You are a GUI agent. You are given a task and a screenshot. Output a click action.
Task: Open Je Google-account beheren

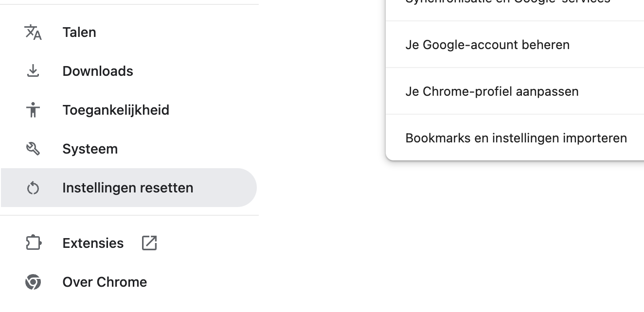[x=487, y=44]
